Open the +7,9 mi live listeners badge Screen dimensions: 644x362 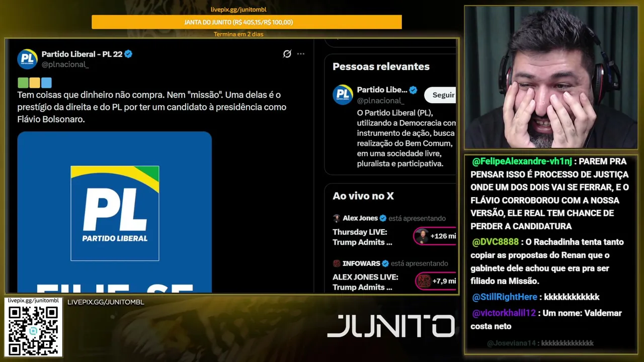click(436, 281)
